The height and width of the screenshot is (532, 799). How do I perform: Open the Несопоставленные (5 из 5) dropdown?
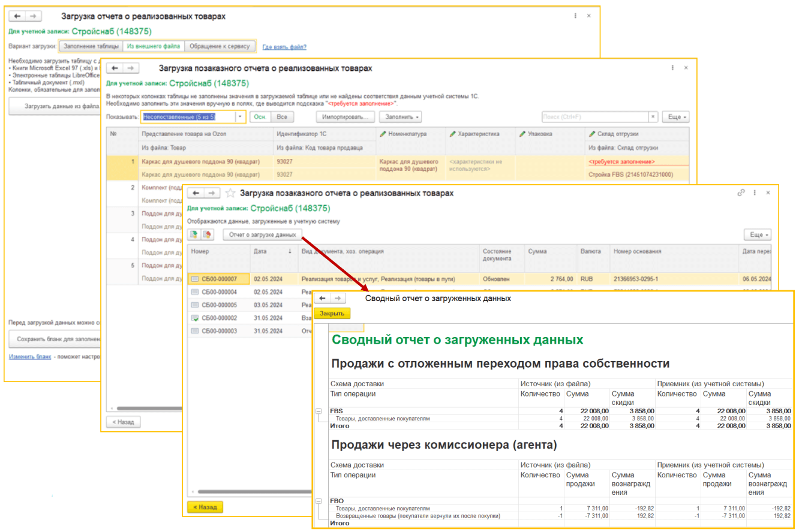(x=240, y=116)
